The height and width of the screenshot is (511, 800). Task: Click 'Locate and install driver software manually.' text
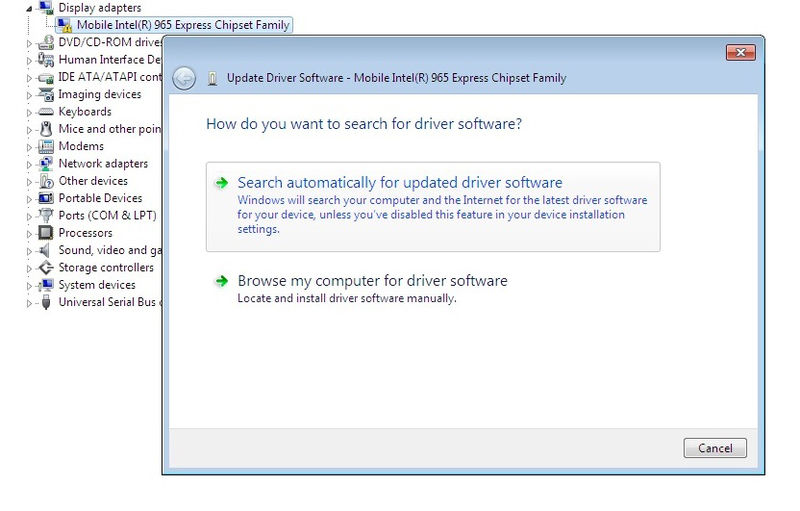(347, 298)
